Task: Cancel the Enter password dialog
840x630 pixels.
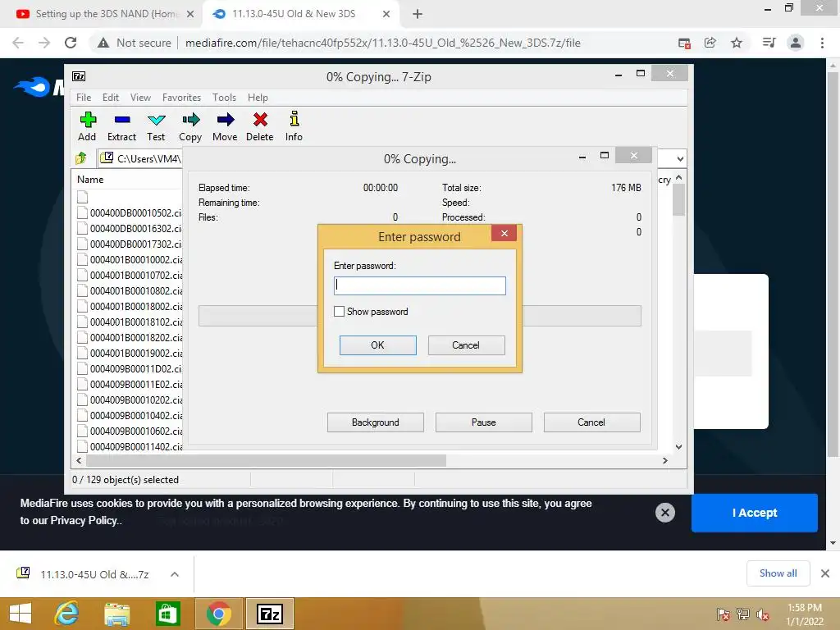Action: pyautogui.click(x=466, y=345)
